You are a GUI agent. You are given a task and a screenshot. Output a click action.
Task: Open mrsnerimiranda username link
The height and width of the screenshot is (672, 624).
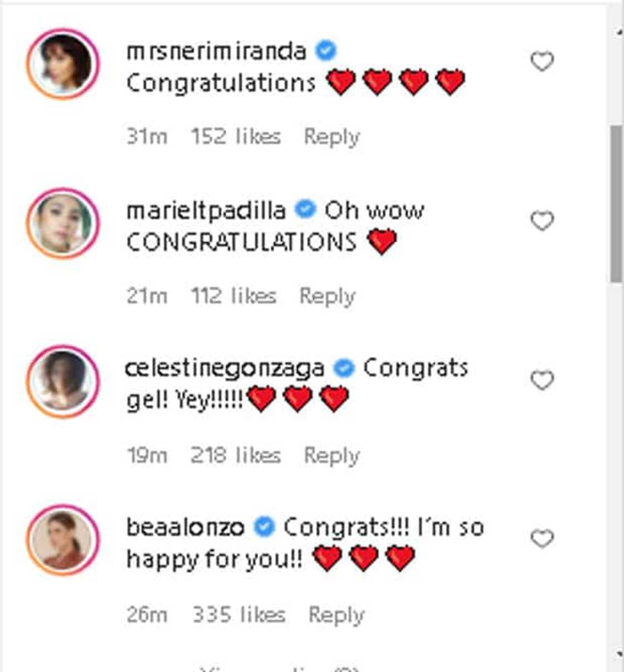216,51
